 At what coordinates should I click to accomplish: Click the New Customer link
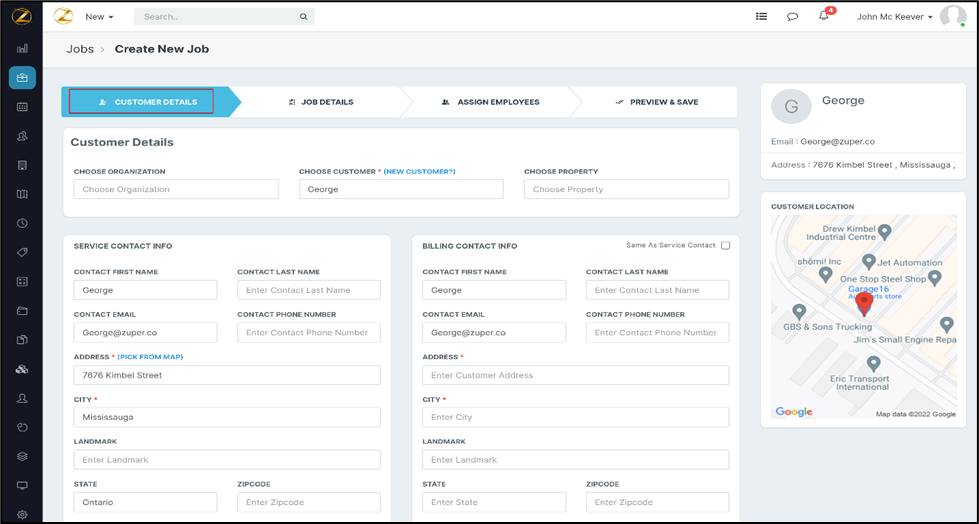(419, 172)
